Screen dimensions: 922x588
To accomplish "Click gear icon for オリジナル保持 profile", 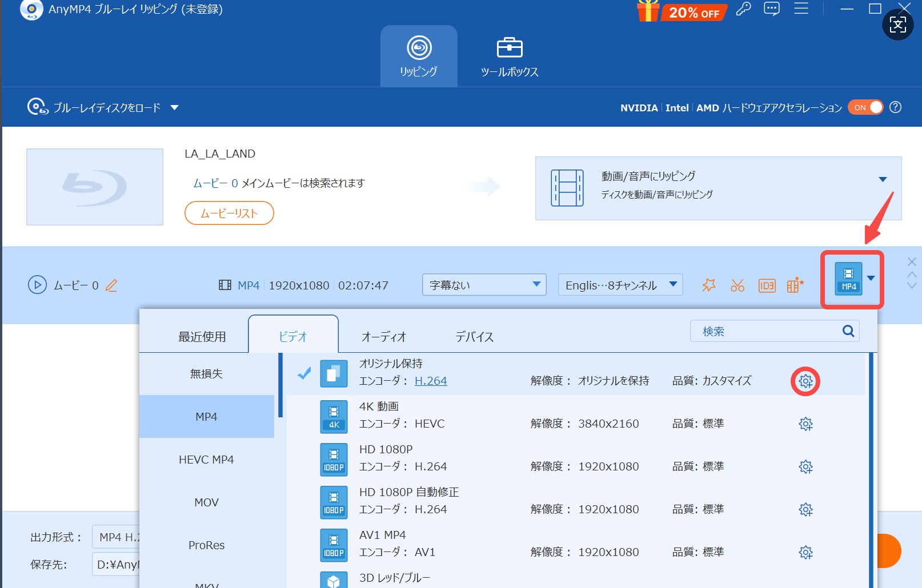I will click(x=805, y=381).
